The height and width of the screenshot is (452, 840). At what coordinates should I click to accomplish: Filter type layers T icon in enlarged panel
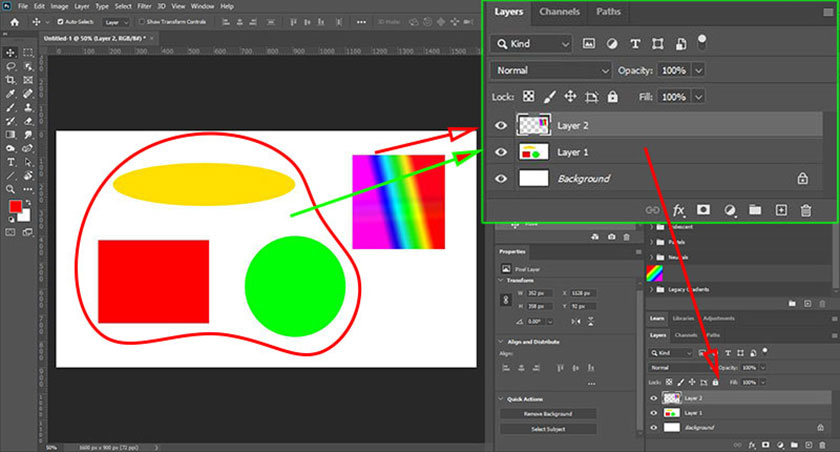635,44
